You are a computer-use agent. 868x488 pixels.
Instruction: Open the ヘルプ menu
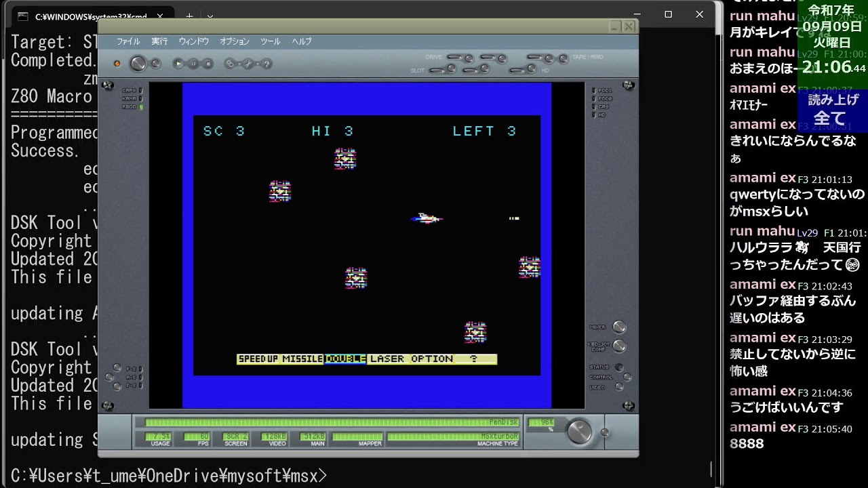(x=302, y=41)
